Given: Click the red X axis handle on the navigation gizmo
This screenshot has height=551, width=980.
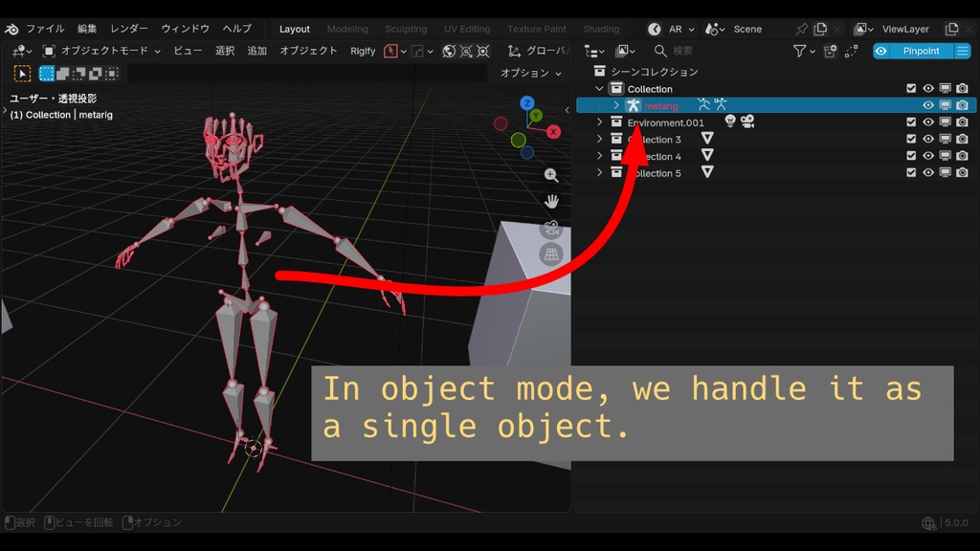Looking at the screenshot, I should (553, 132).
